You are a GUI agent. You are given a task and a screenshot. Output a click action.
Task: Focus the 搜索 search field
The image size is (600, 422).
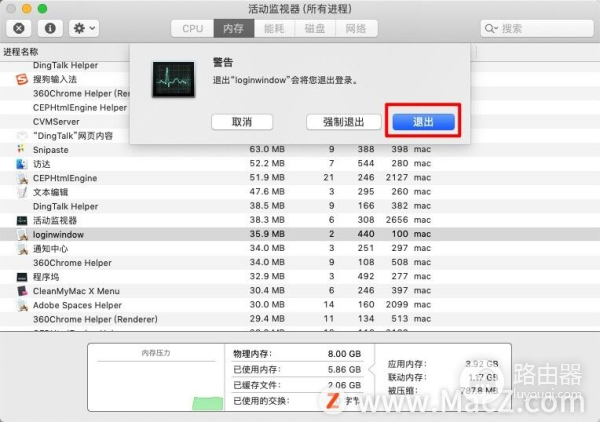[537, 29]
